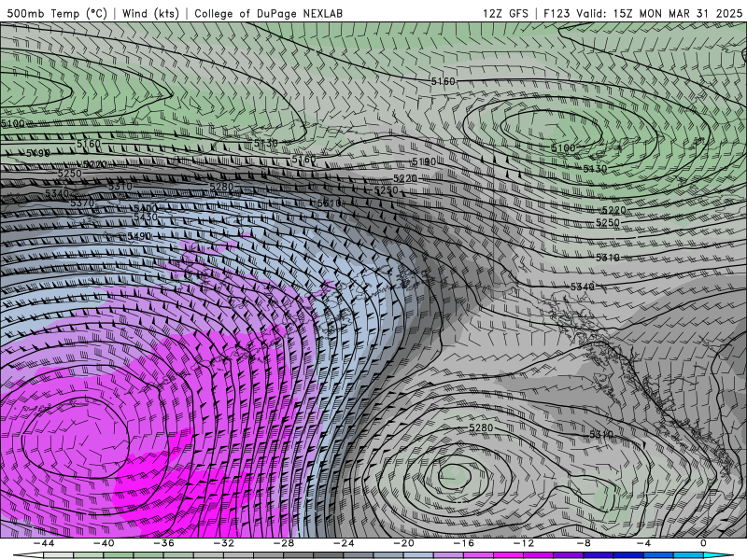Click the 5430 contour label

coord(146,217)
